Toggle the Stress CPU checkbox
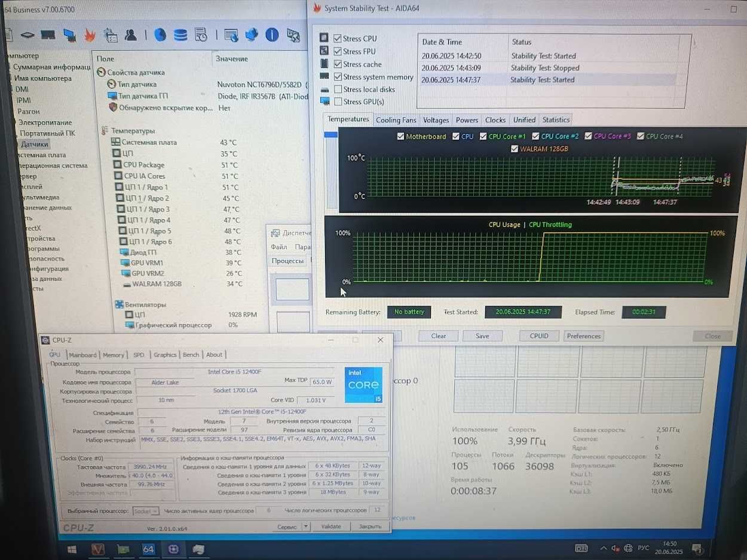747x560 pixels. (x=338, y=38)
